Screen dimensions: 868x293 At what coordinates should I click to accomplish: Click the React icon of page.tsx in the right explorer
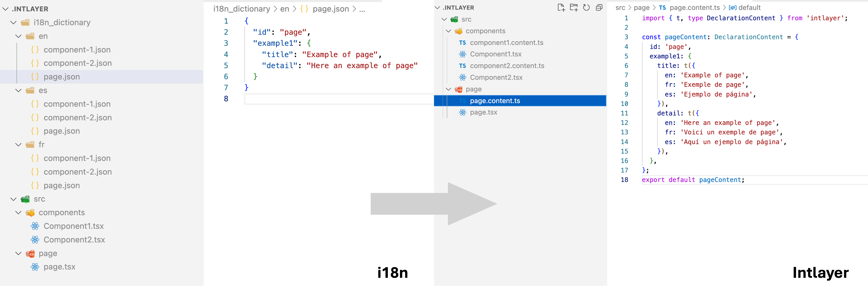tap(463, 113)
